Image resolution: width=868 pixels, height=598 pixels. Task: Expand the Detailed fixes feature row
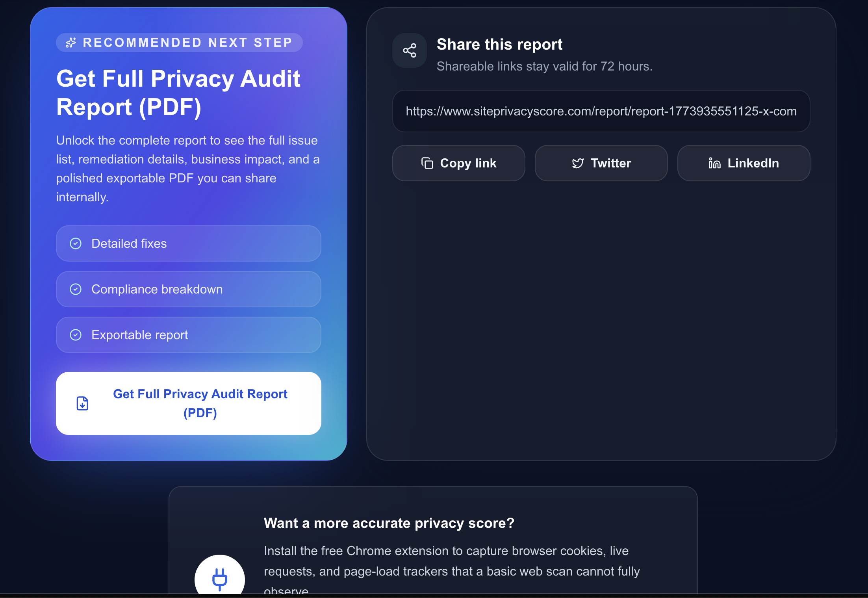coord(188,243)
